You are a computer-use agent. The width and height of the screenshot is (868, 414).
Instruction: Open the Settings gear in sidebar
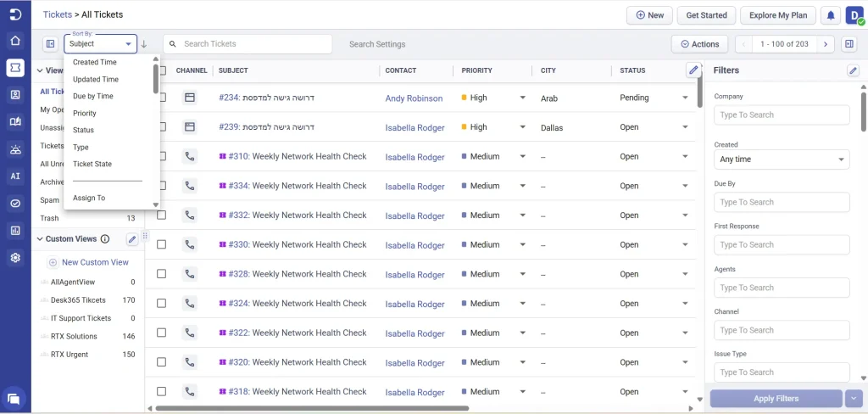click(x=15, y=257)
